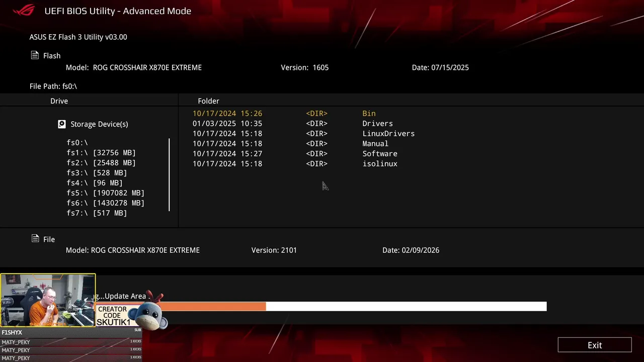
Task: Click the flash Version: 1605 text
Action: pyautogui.click(x=305, y=67)
